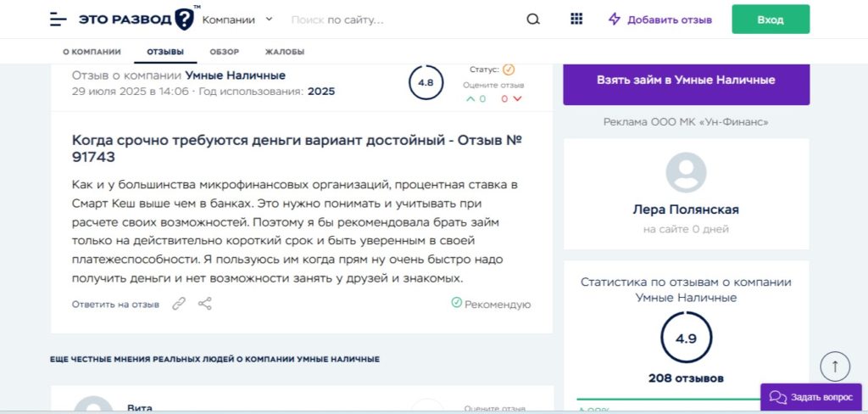The height and width of the screenshot is (414, 868).
Task: Click Реклама ООО МК «Ун-Финанс» text
Action: pos(686,122)
